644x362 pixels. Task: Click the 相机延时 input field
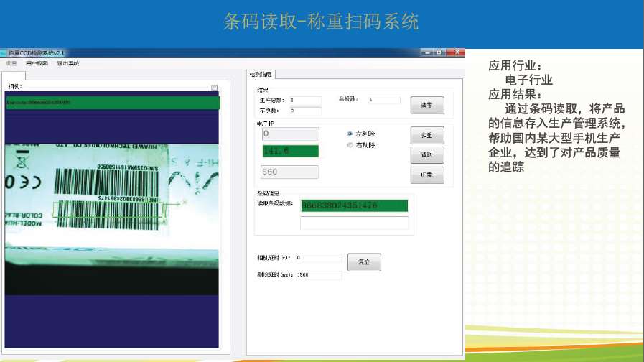[x=319, y=258]
